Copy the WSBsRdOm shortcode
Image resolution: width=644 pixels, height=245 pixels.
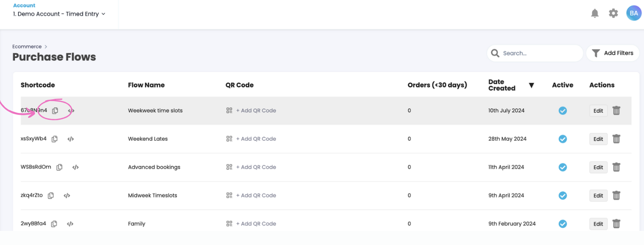[60, 167]
